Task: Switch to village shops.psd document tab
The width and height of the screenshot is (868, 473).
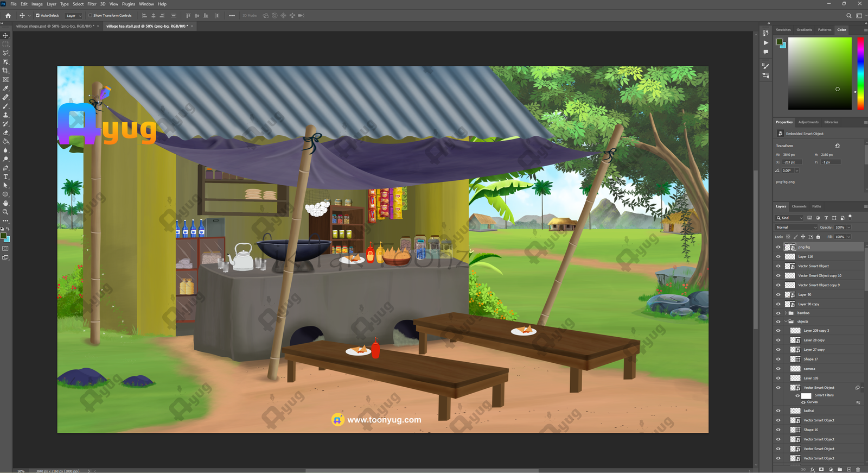Action: click(54, 26)
